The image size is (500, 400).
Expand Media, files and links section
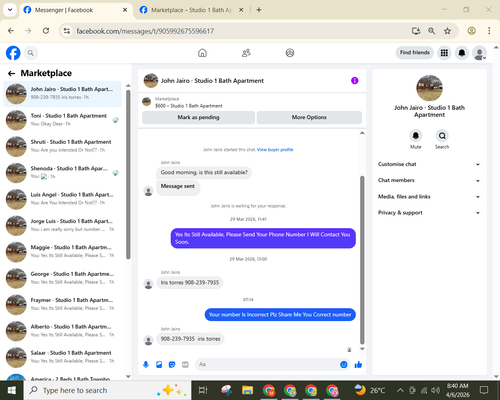[429, 197]
